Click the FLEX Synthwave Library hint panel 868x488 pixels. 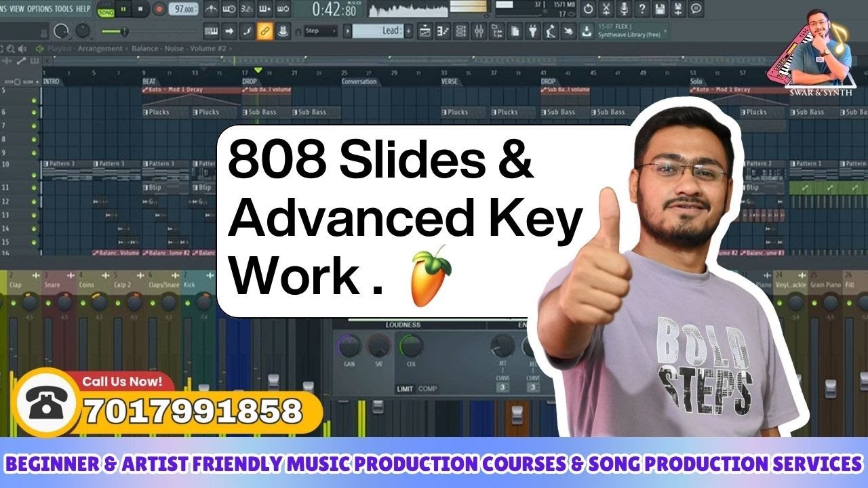click(631, 31)
